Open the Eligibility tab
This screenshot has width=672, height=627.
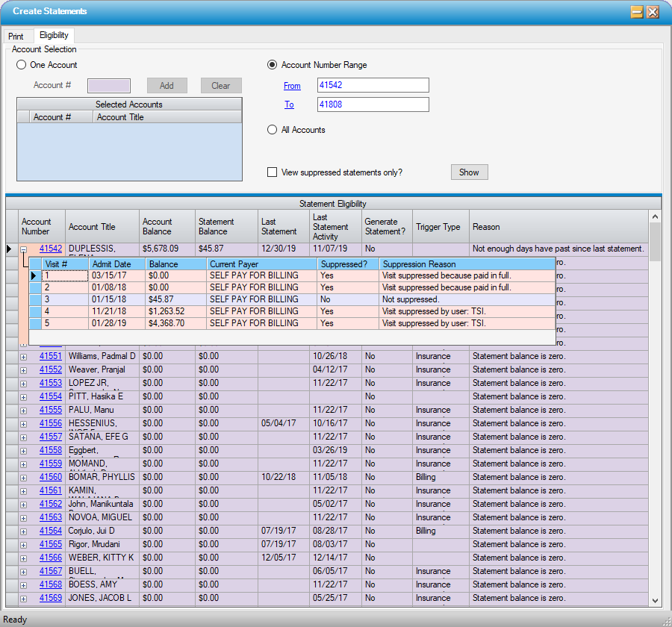tap(54, 35)
